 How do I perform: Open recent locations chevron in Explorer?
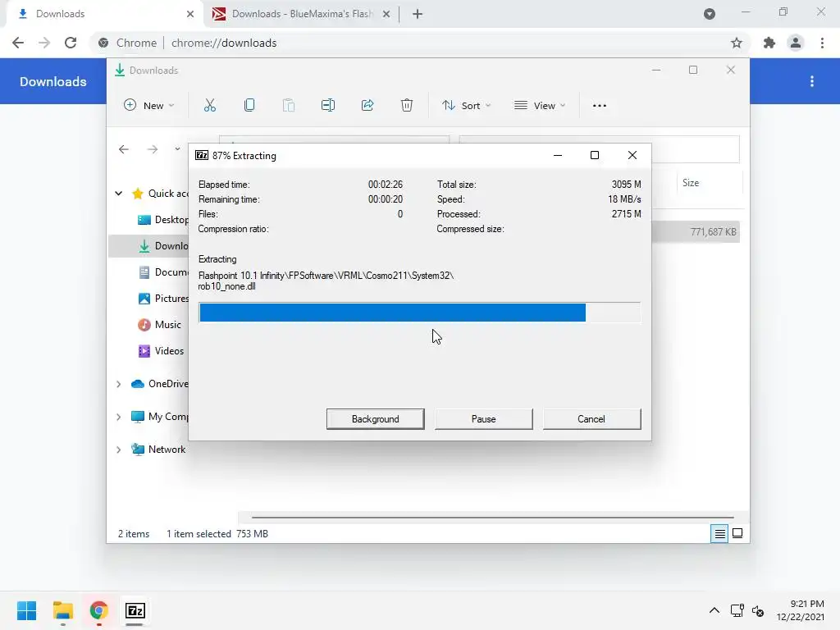coord(177,149)
